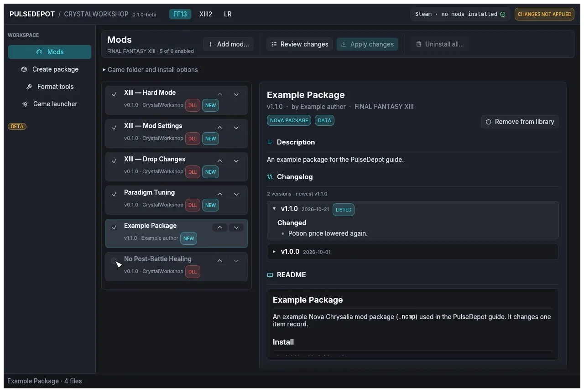The image size is (584, 392).
Task: Open Format tools in sidebar
Action: (50, 87)
